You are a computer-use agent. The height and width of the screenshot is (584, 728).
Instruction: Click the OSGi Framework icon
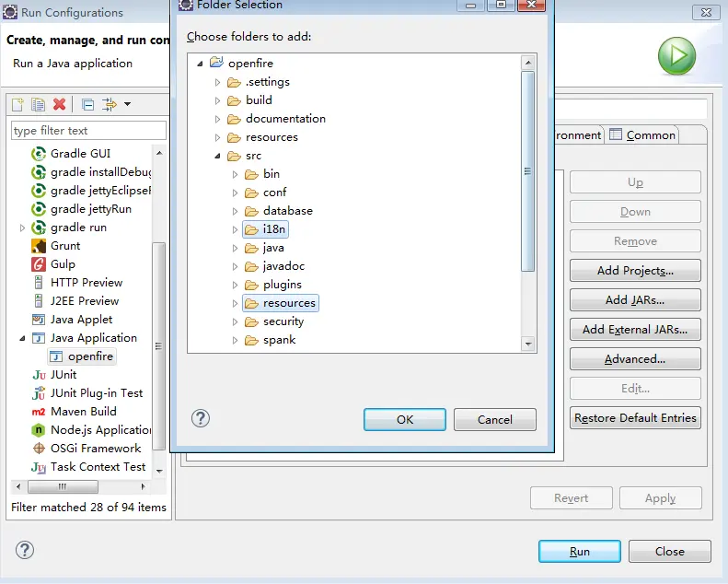pyautogui.click(x=39, y=449)
